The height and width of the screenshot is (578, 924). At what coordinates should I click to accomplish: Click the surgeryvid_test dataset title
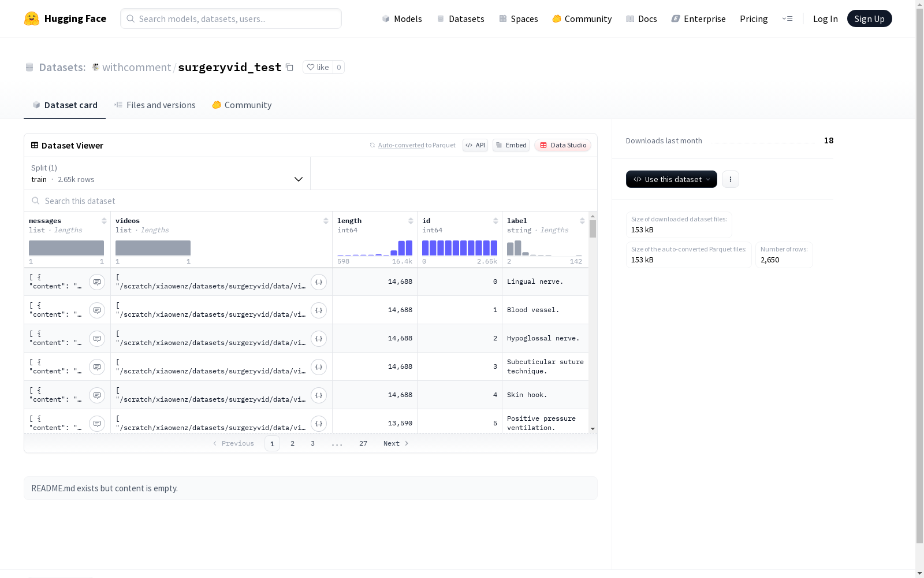230,68
